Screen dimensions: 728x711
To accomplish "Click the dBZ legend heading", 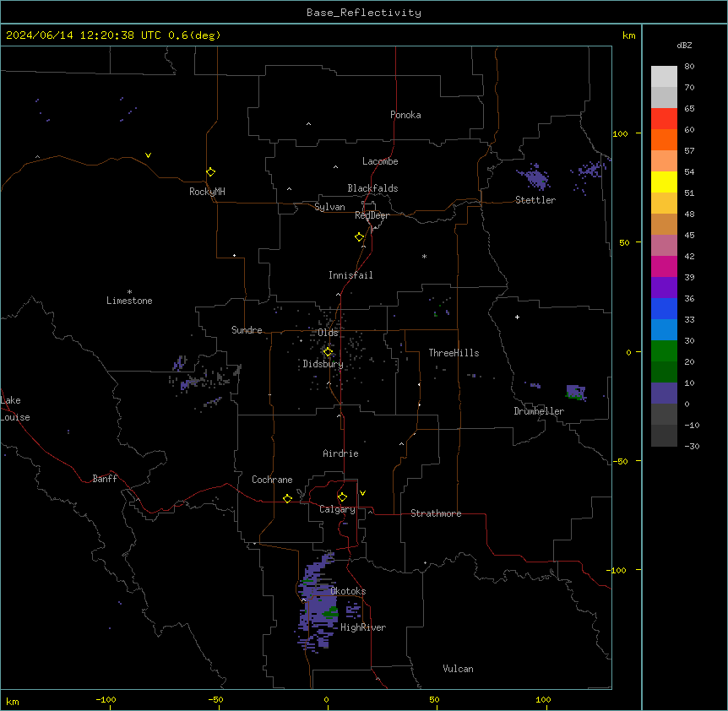I will [684, 45].
